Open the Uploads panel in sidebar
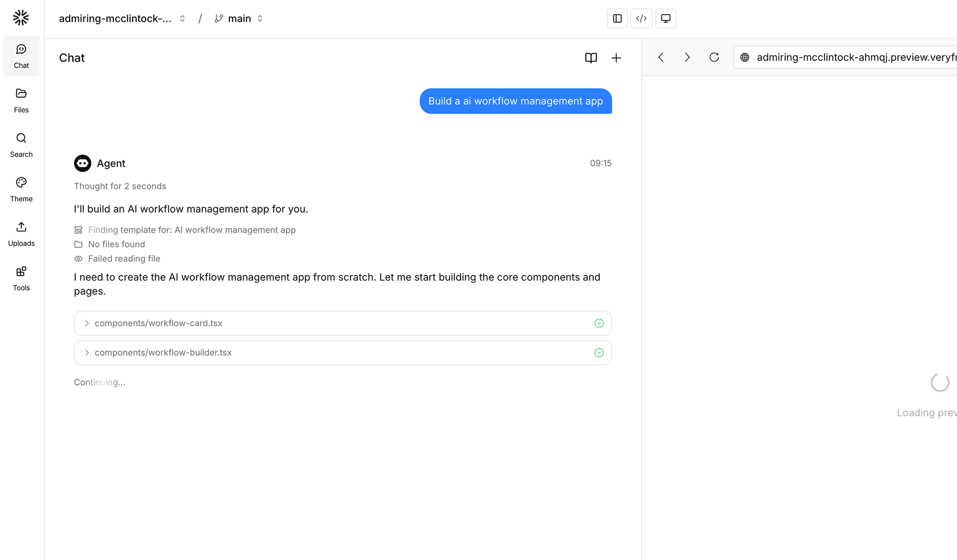 tap(21, 234)
